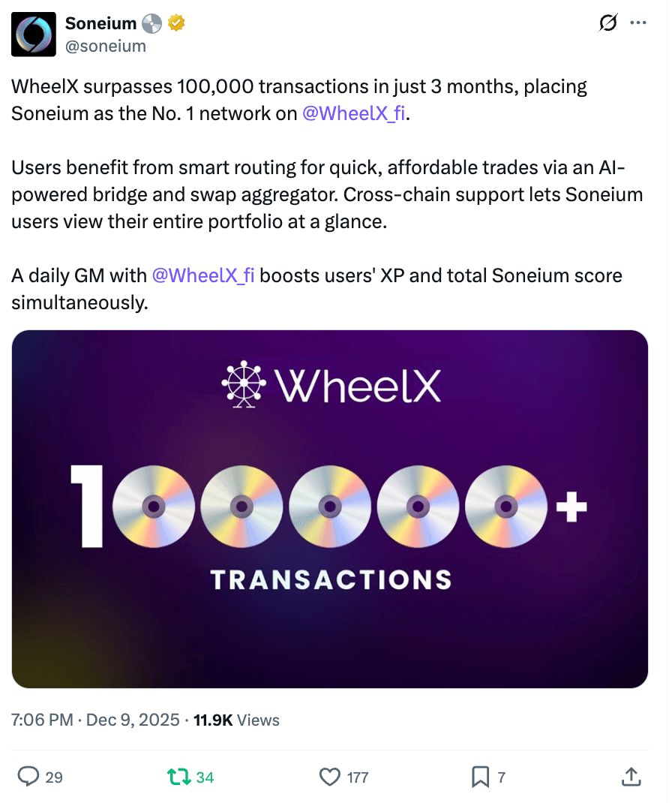Click the reply speech bubble icon
672x803 pixels.
[28, 777]
